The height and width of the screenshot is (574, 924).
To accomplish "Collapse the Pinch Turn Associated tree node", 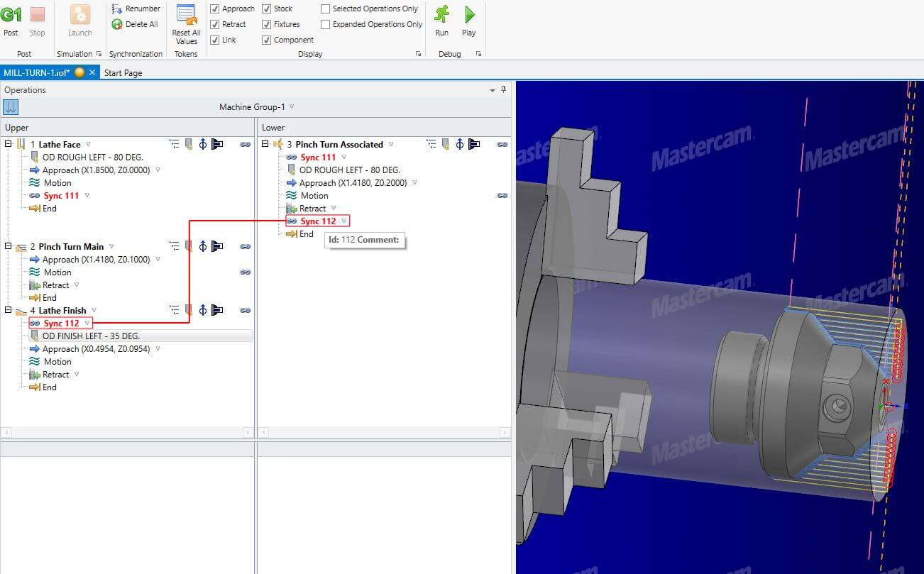I will [x=265, y=144].
